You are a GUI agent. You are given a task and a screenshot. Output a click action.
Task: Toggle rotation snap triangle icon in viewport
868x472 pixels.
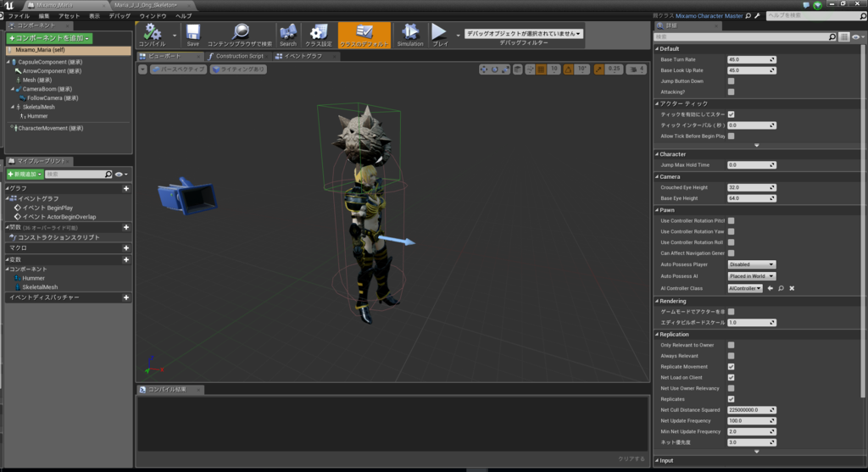[x=569, y=69]
